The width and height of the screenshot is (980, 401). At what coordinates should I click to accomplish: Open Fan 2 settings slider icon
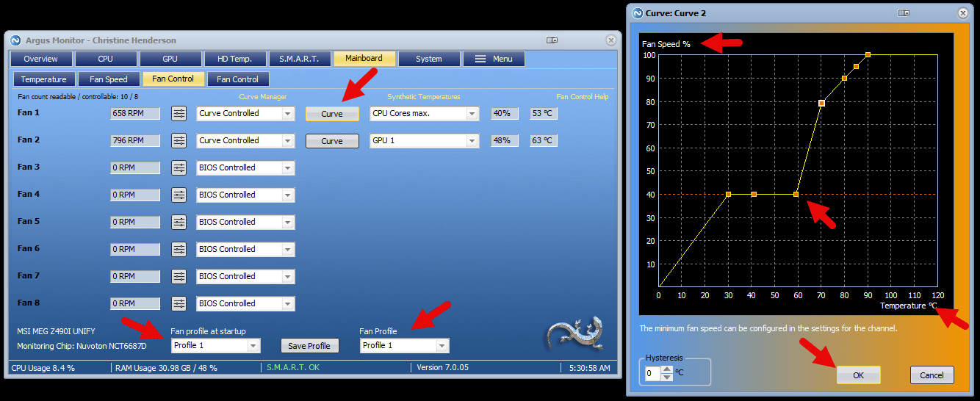pyautogui.click(x=179, y=140)
